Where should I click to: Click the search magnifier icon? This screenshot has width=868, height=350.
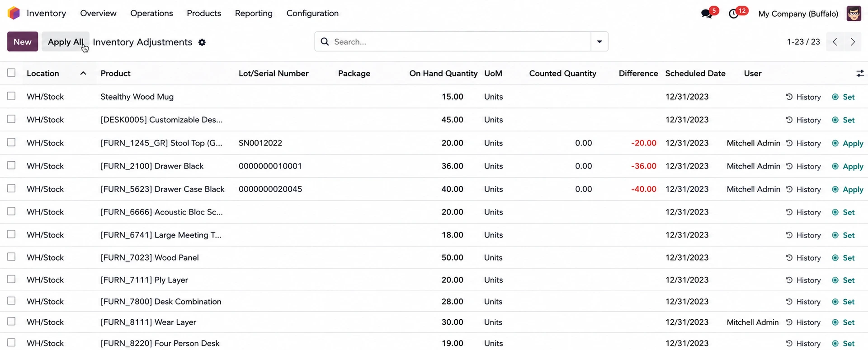pyautogui.click(x=325, y=42)
